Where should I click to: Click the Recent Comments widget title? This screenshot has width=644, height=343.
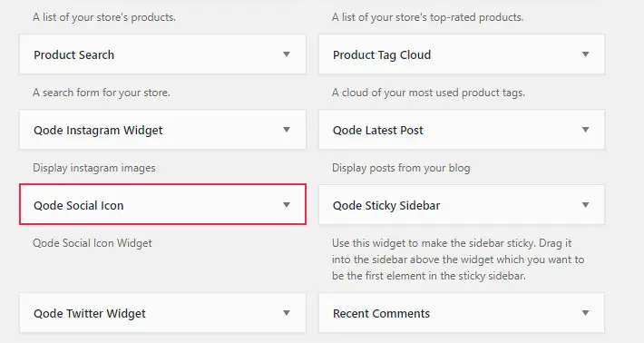(381, 313)
